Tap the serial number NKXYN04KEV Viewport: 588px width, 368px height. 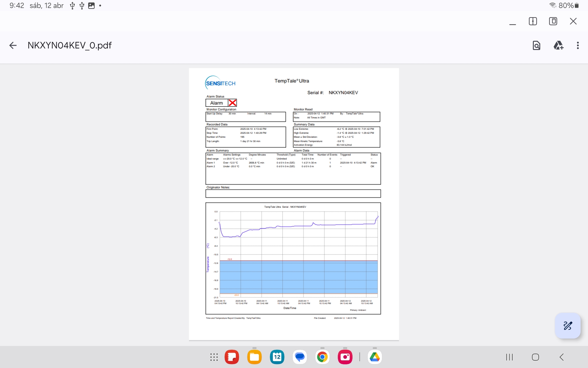(x=343, y=93)
